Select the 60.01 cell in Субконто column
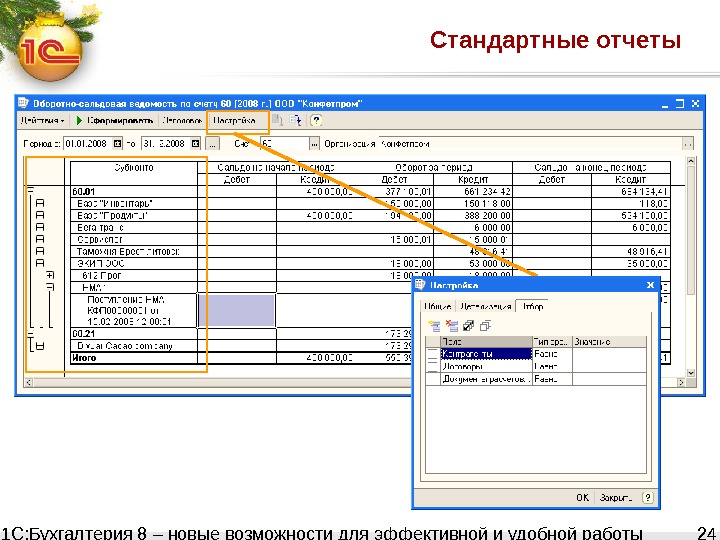This screenshot has height=540, width=720. click(x=134, y=191)
